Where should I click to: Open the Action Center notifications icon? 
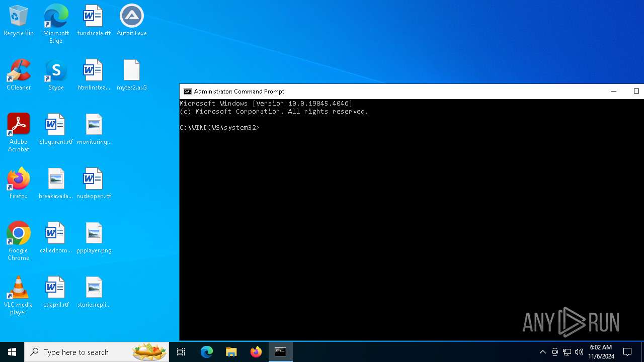tap(627, 352)
